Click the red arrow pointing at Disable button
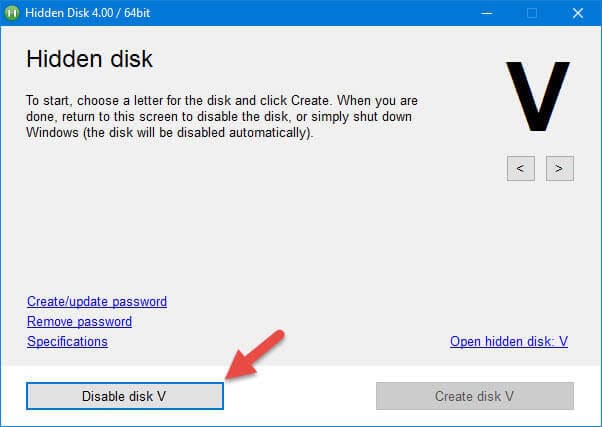This screenshot has width=602, height=427. tap(258, 352)
